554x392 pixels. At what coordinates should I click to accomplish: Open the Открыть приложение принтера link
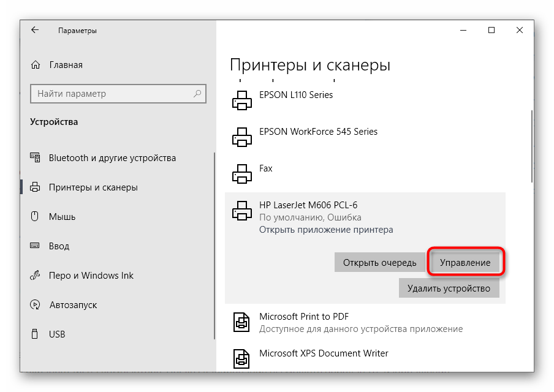[x=325, y=230]
